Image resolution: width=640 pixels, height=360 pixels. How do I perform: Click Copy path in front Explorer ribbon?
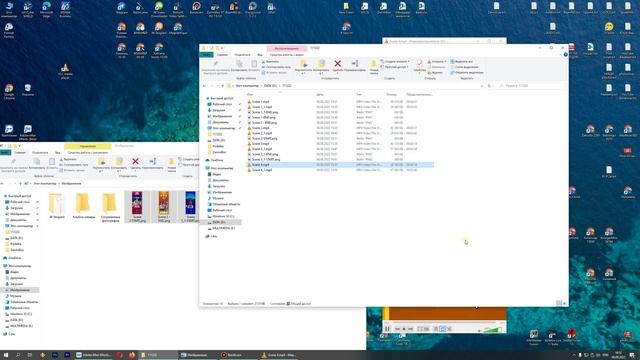(x=276, y=67)
